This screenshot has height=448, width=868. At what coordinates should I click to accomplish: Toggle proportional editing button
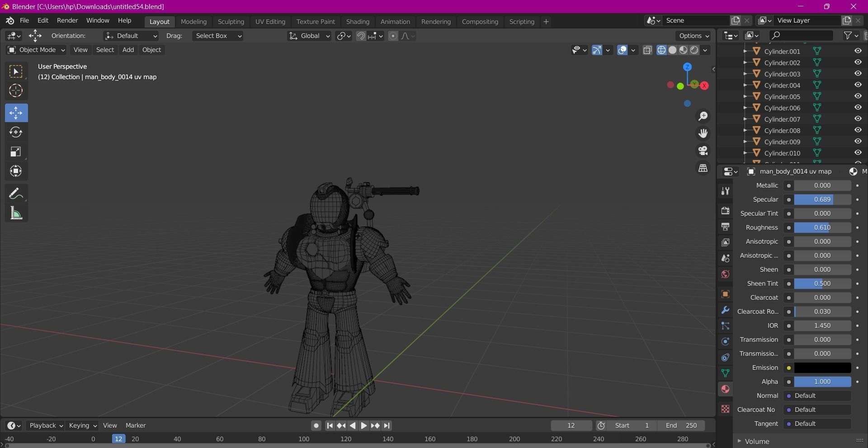[x=393, y=36]
